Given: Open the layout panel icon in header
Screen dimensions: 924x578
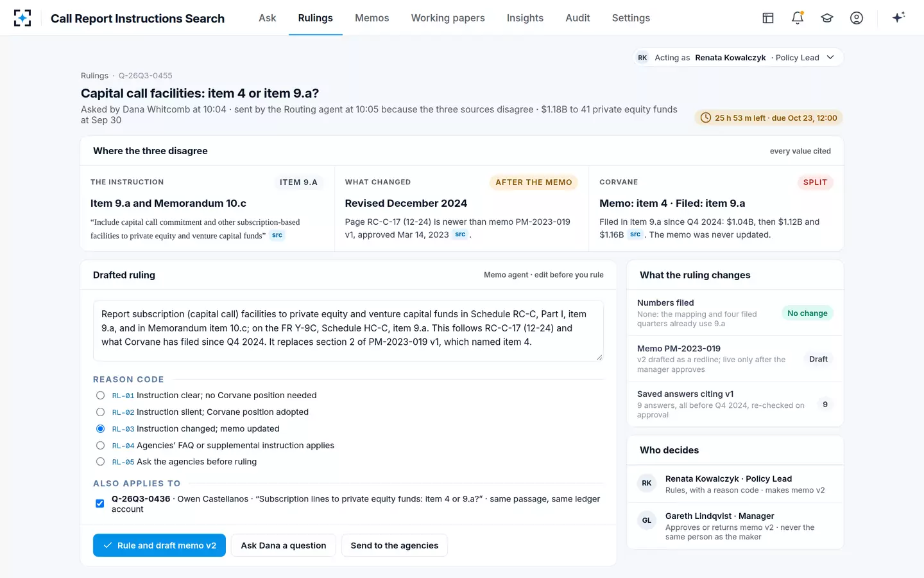Looking at the screenshot, I should point(768,18).
